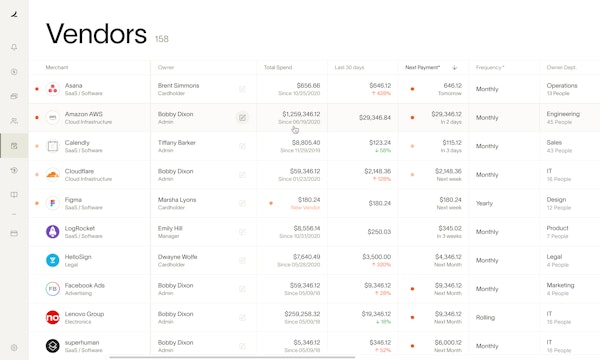This screenshot has width=600, height=360.
Task: Sort by Next Payment arrow
Action: click(x=455, y=67)
